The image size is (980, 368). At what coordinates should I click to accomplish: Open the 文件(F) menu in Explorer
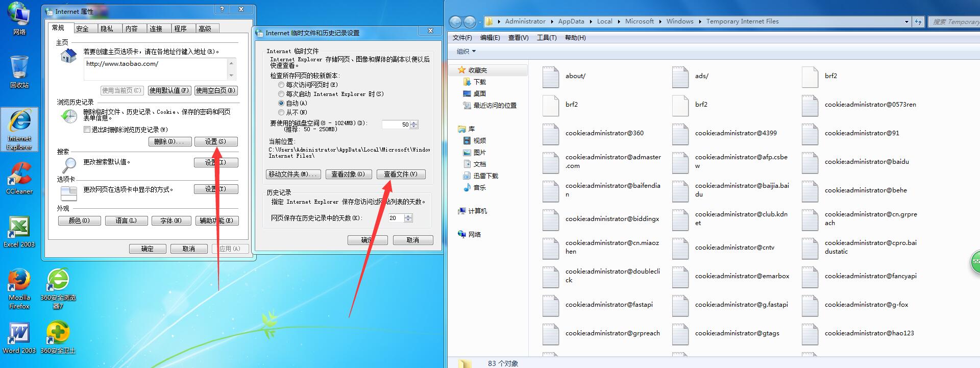click(462, 38)
